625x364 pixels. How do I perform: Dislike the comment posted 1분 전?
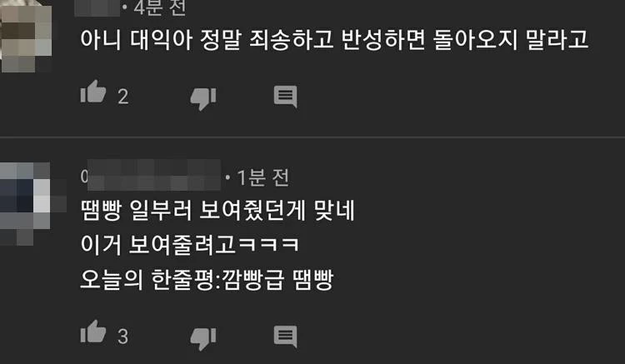(x=203, y=338)
